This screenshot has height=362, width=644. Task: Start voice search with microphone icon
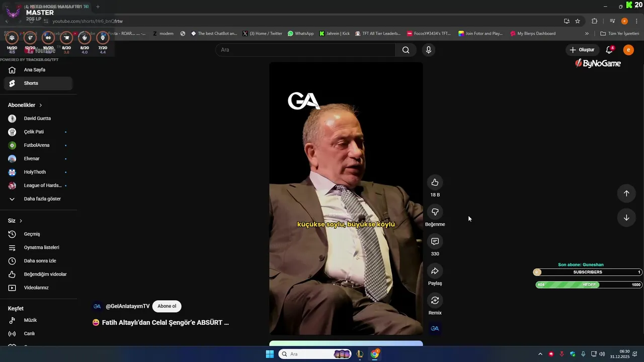click(x=429, y=50)
